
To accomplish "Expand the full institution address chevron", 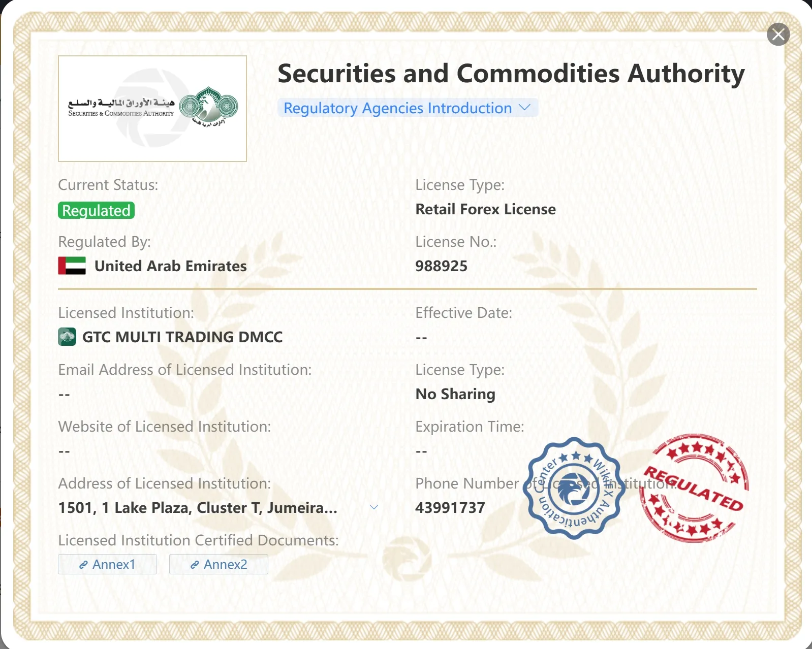I will click(x=374, y=507).
